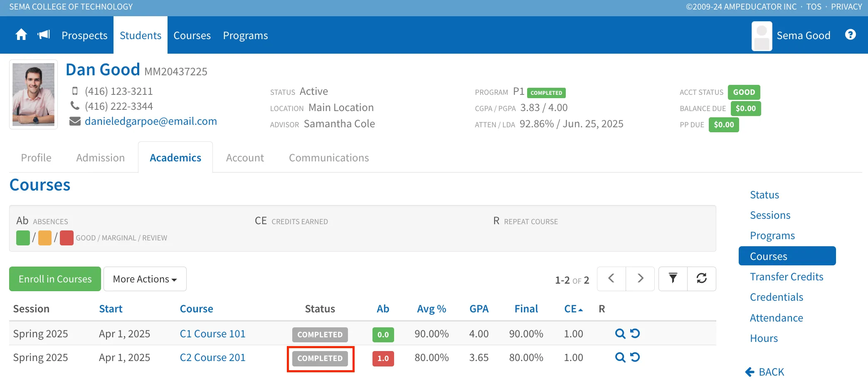Open the Programs top menu
The image size is (868, 381).
tap(245, 35)
